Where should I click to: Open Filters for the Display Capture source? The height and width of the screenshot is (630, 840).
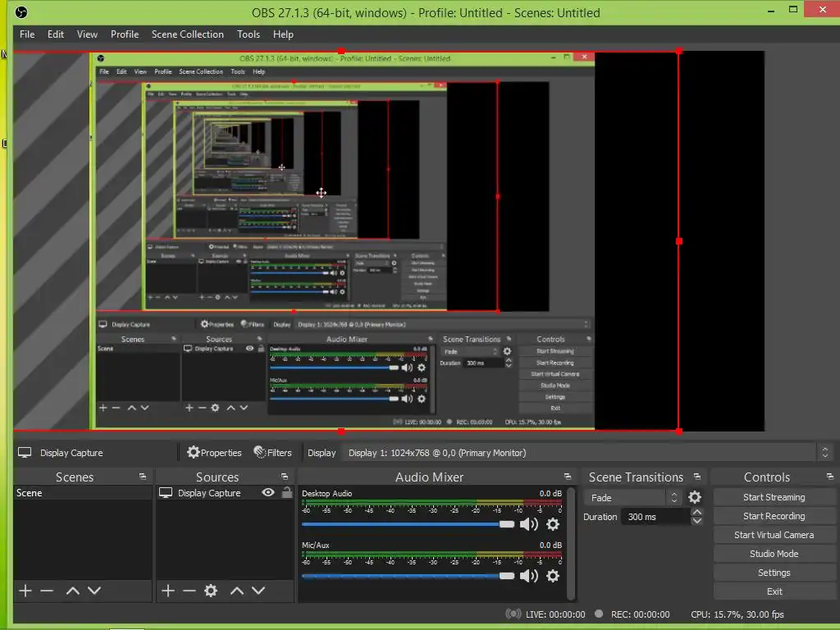273,453
